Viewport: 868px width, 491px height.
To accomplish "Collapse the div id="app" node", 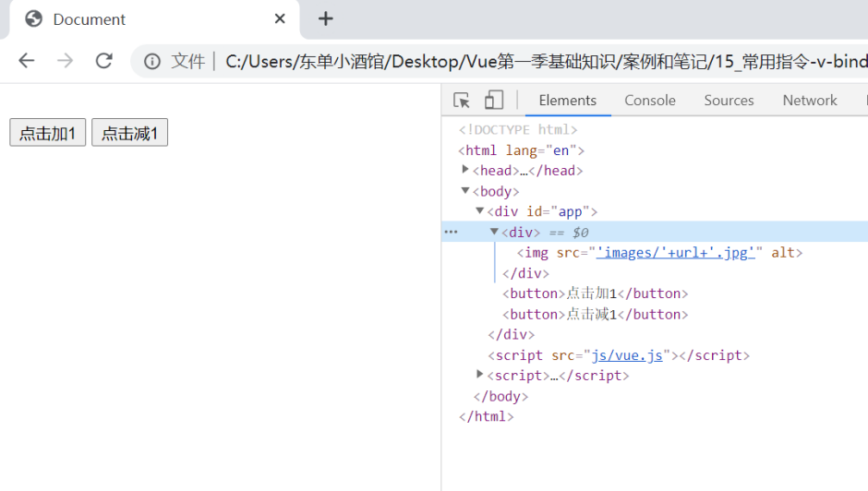I will pos(480,211).
